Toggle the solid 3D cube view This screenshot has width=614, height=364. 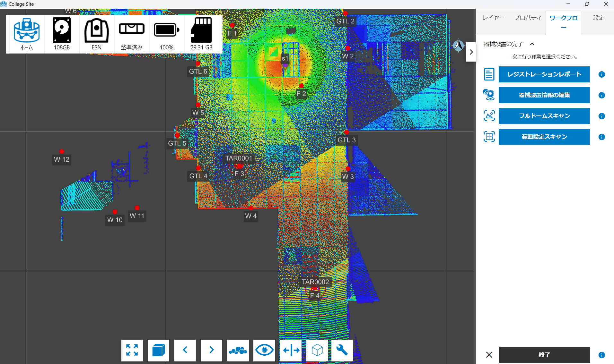[x=158, y=350]
